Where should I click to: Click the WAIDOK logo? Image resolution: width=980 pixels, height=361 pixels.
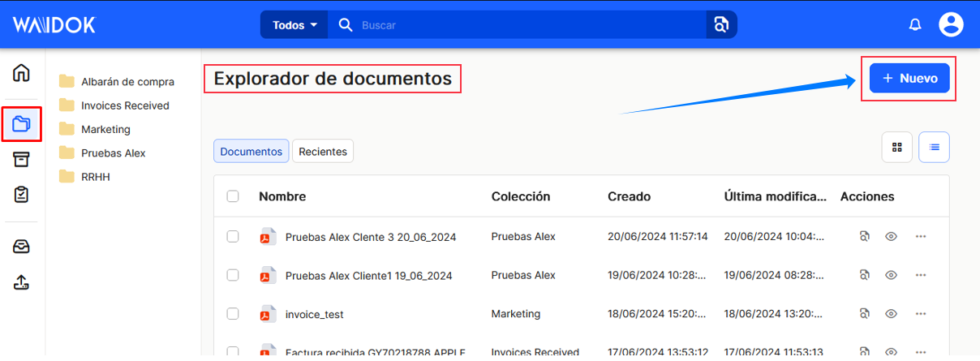click(54, 25)
